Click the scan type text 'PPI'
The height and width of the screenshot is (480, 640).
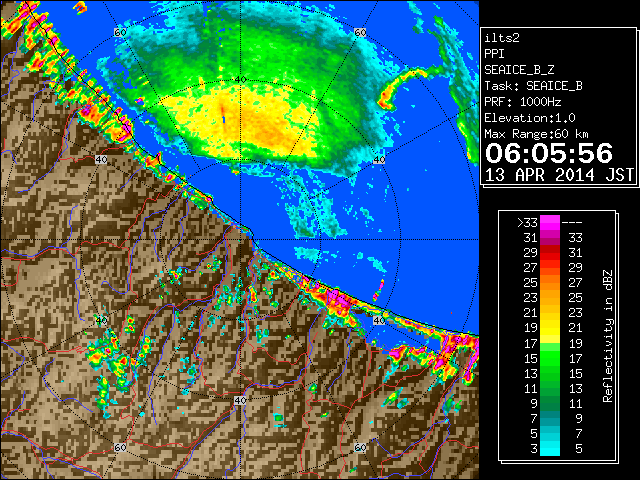click(x=494, y=54)
